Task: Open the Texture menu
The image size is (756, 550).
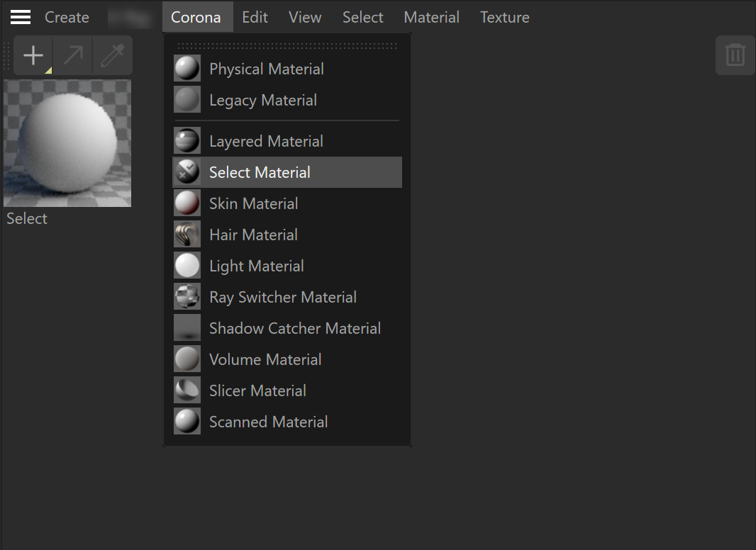Action: 505,17
